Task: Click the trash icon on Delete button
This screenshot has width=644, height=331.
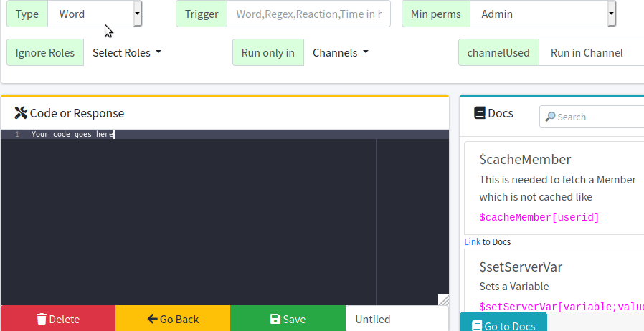Action: (x=42, y=319)
